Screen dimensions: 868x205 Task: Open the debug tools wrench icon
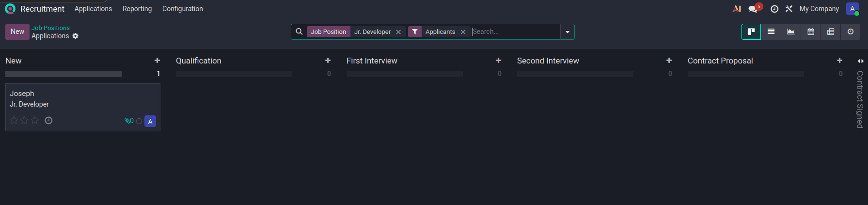coord(789,9)
